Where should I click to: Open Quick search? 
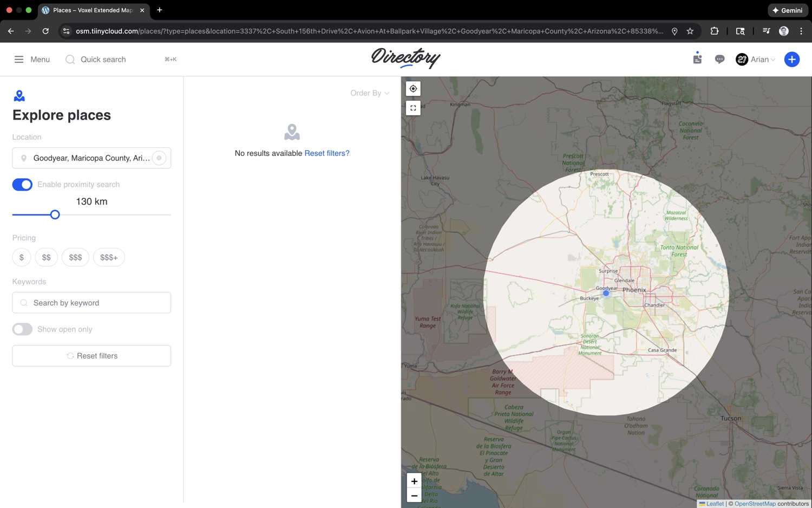[x=103, y=60]
